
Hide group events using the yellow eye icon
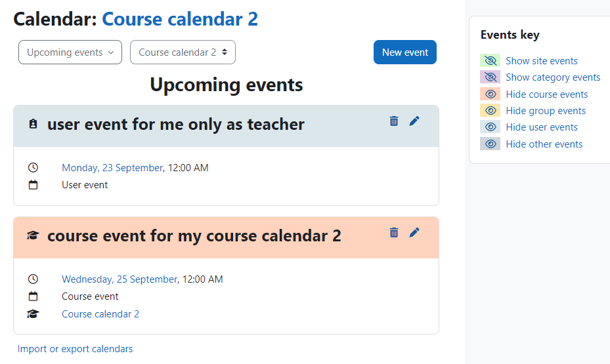tap(490, 110)
